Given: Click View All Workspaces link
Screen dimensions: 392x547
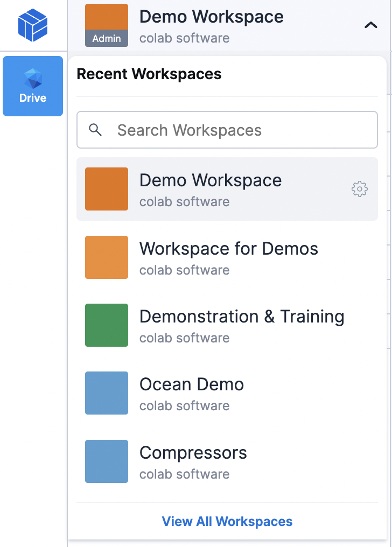Looking at the screenshot, I should (x=227, y=521).
